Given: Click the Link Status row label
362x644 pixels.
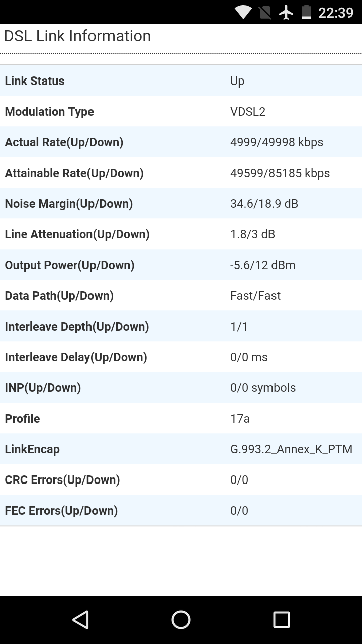Looking at the screenshot, I should [x=35, y=81].
